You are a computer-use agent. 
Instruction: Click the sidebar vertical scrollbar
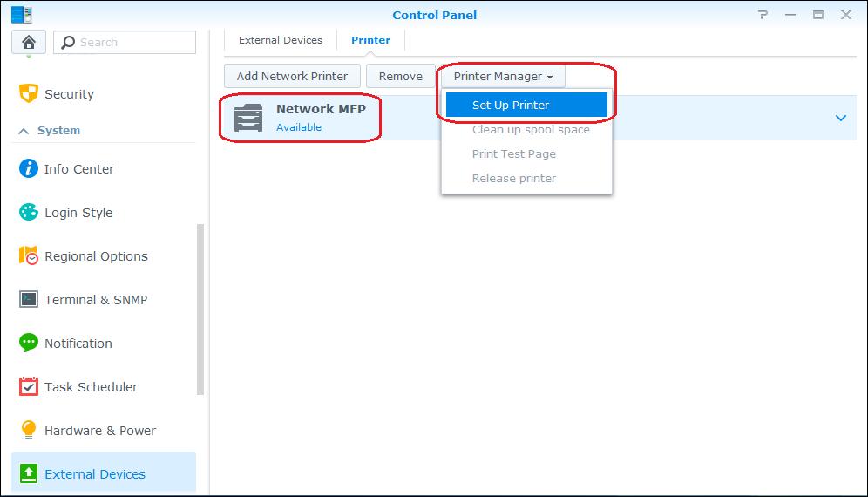[x=200, y=310]
